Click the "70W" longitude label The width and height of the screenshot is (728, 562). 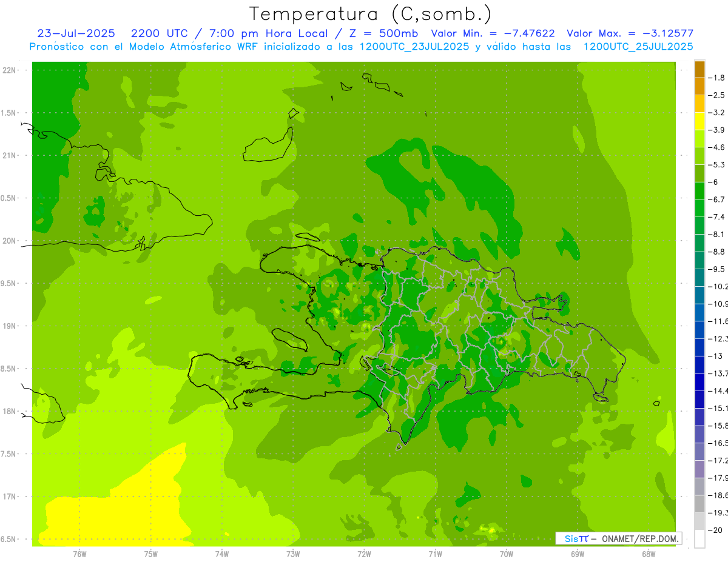click(x=507, y=554)
